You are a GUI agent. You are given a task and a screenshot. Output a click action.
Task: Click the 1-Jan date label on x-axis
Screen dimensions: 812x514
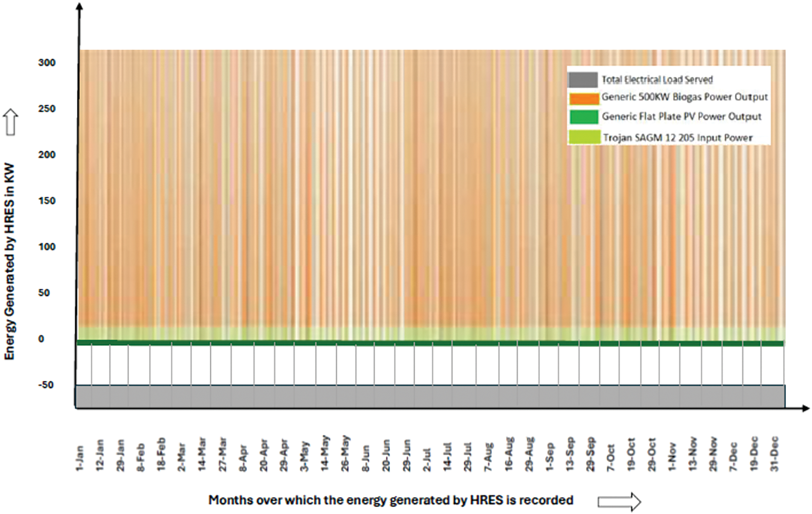(80, 458)
